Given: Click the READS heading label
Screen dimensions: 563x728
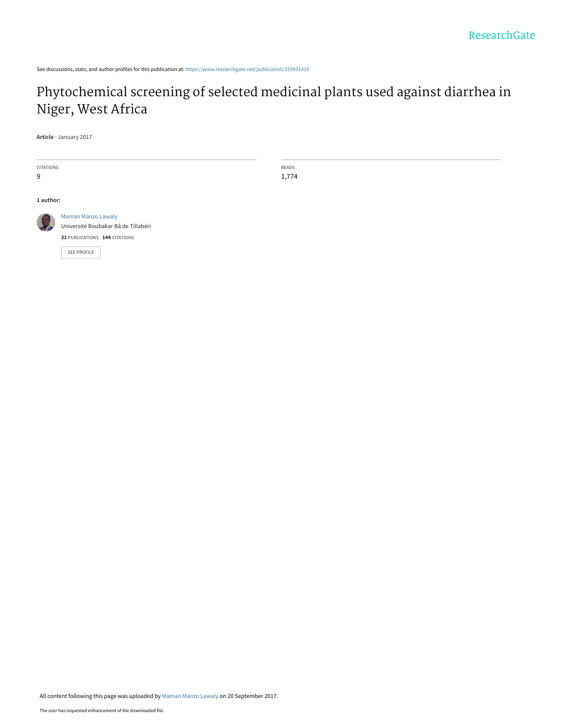Looking at the screenshot, I should point(288,168).
